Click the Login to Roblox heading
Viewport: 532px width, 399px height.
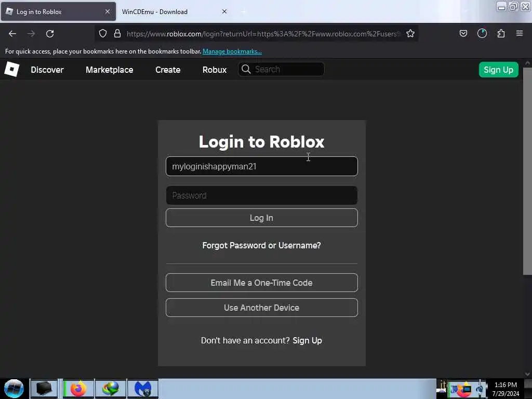(x=262, y=142)
